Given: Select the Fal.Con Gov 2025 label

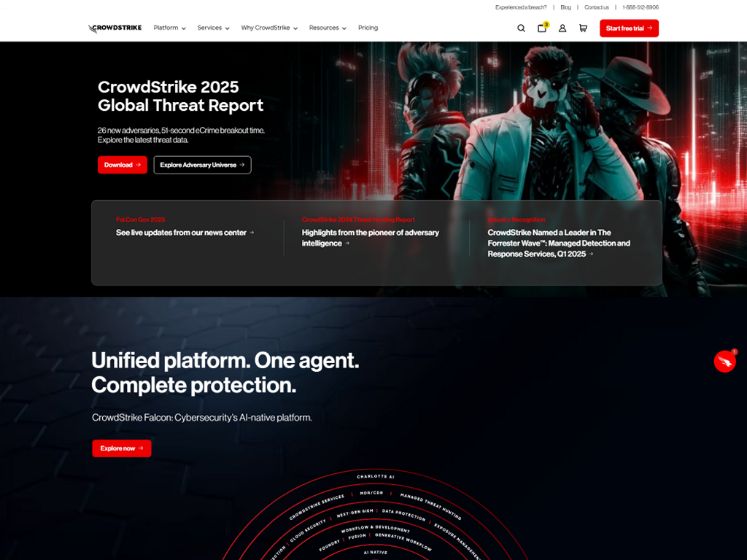Looking at the screenshot, I should pyautogui.click(x=140, y=219).
